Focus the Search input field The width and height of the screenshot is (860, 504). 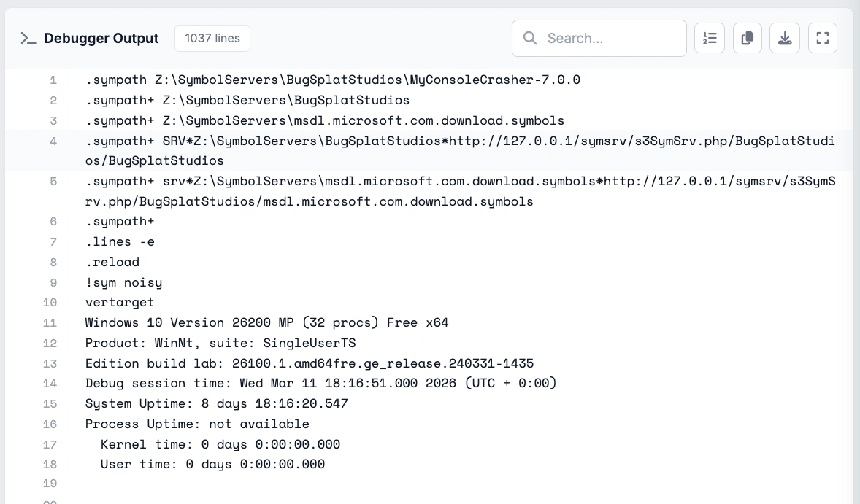point(599,39)
